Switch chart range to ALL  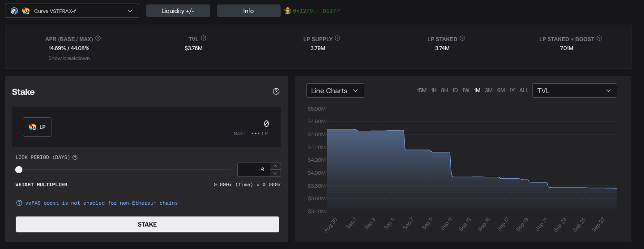coord(524,90)
